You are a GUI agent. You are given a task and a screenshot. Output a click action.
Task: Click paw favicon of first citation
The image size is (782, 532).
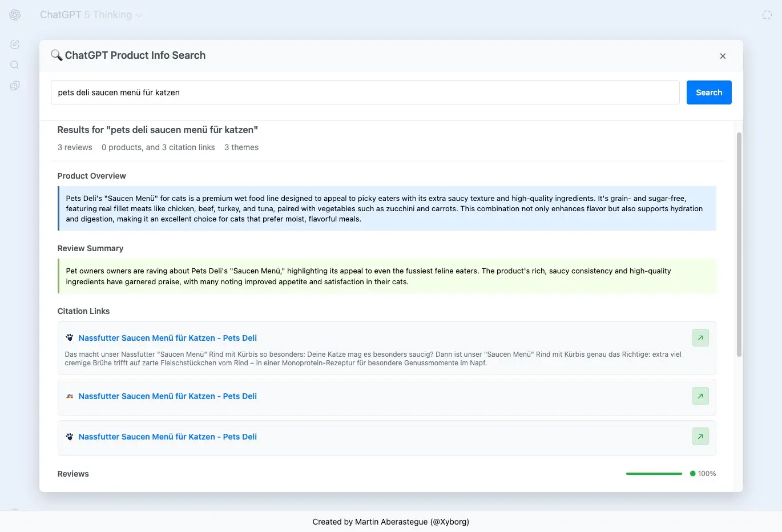[x=70, y=338]
